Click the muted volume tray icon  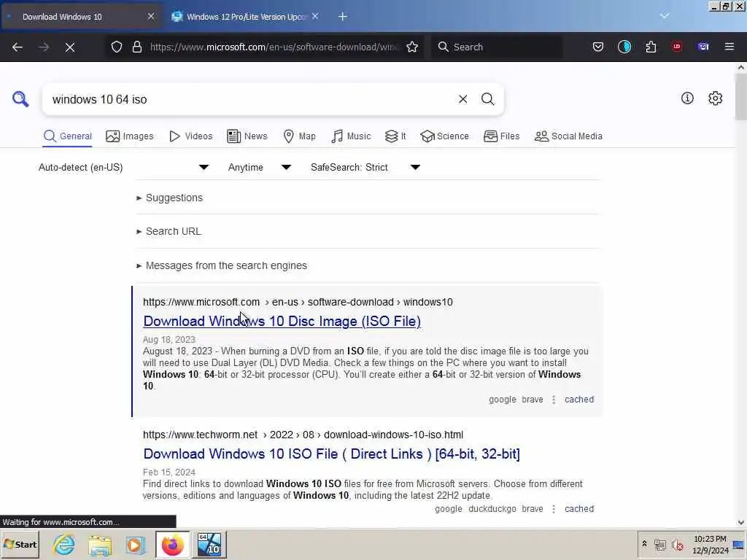[x=677, y=545]
